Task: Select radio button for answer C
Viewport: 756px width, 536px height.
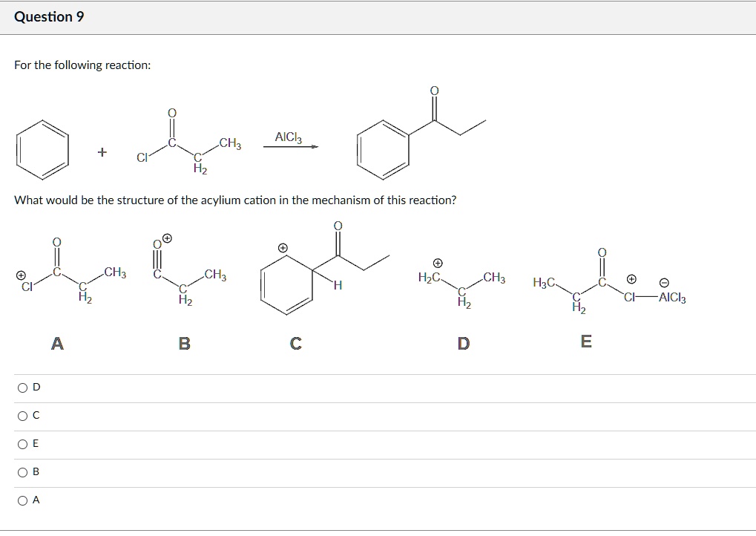Action: pyautogui.click(x=23, y=414)
